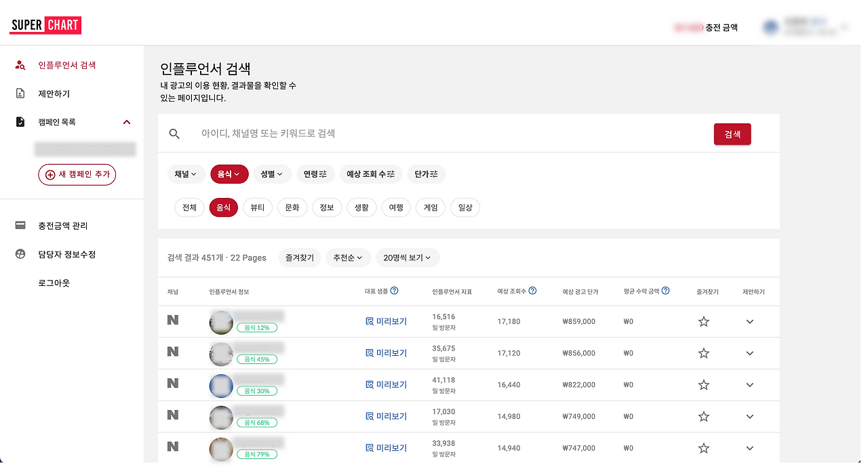Expand proposal chevron in ₩749,000 row

(750, 416)
